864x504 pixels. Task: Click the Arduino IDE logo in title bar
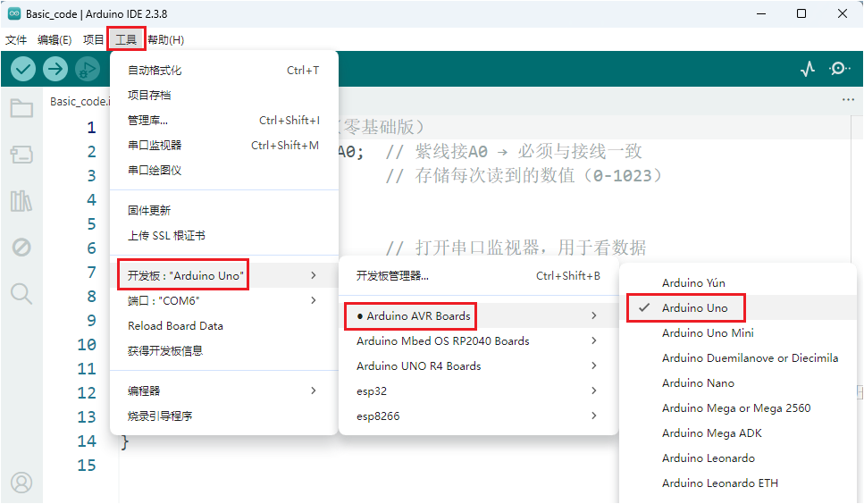tap(14, 13)
